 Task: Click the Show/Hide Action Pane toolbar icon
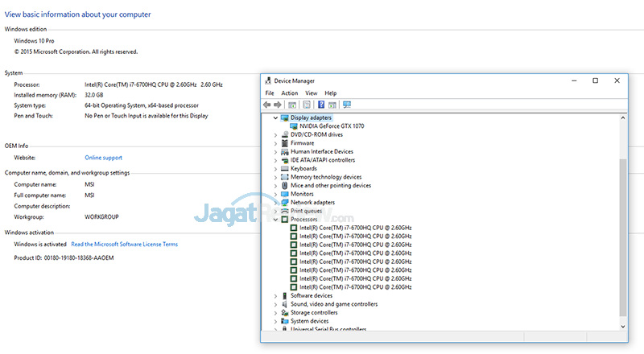point(332,105)
